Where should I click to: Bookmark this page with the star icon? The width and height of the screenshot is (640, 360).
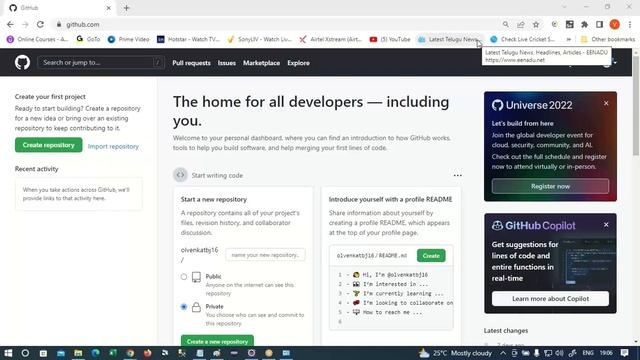[x=536, y=24]
